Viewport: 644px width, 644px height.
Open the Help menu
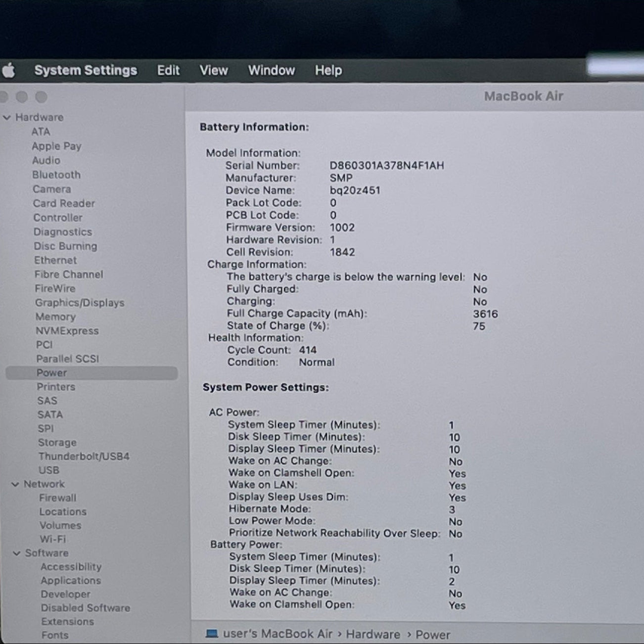pyautogui.click(x=328, y=70)
